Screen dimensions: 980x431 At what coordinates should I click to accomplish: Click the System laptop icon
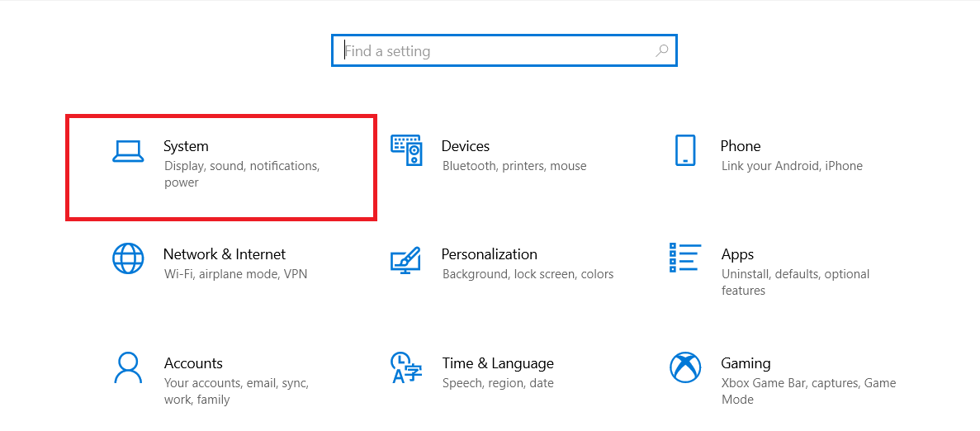128,150
